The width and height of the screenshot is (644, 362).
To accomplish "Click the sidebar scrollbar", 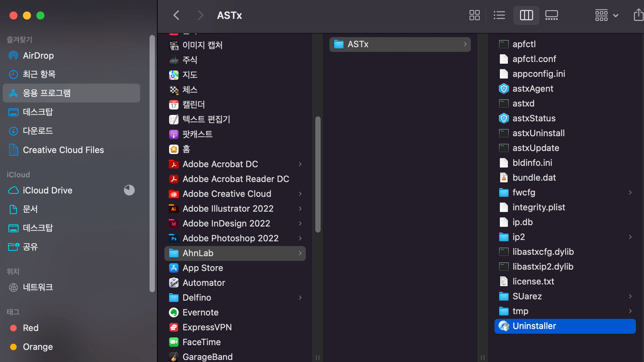I will tap(152, 163).
